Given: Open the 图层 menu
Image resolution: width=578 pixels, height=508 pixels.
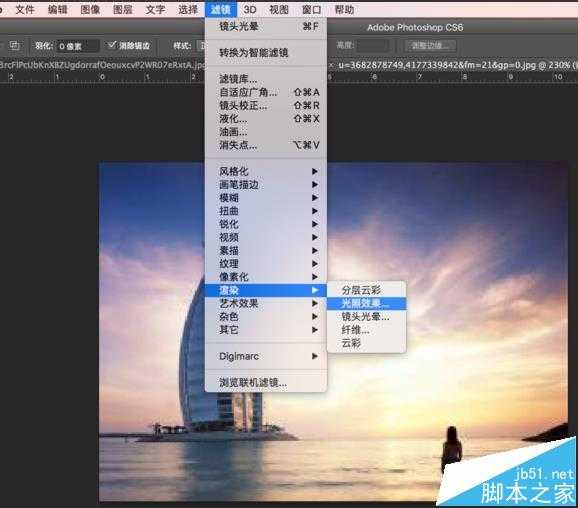Looking at the screenshot, I should coord(123,9).
